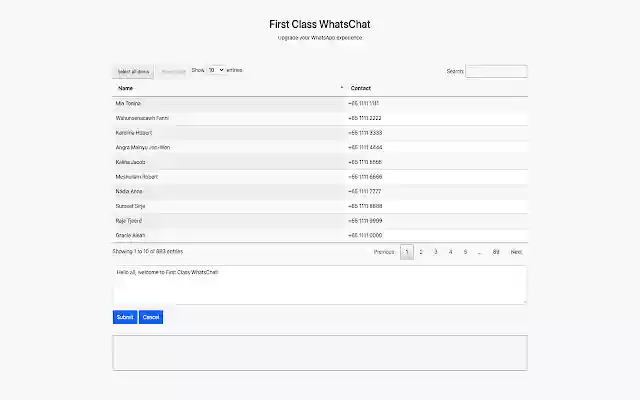
Task: Select the Meshullam Robert row name
Action: [137, 177]
